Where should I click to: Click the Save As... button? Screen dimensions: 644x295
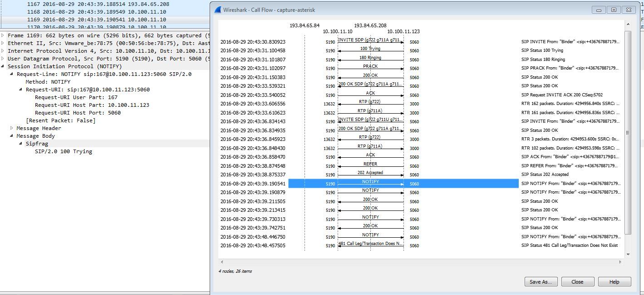[x=541, y=282]
